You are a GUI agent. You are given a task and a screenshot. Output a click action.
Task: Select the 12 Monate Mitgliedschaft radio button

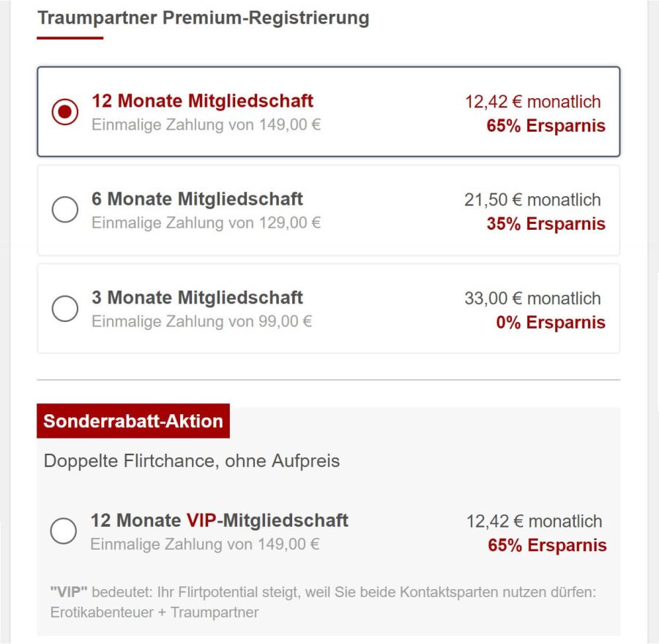pos(66,111)
